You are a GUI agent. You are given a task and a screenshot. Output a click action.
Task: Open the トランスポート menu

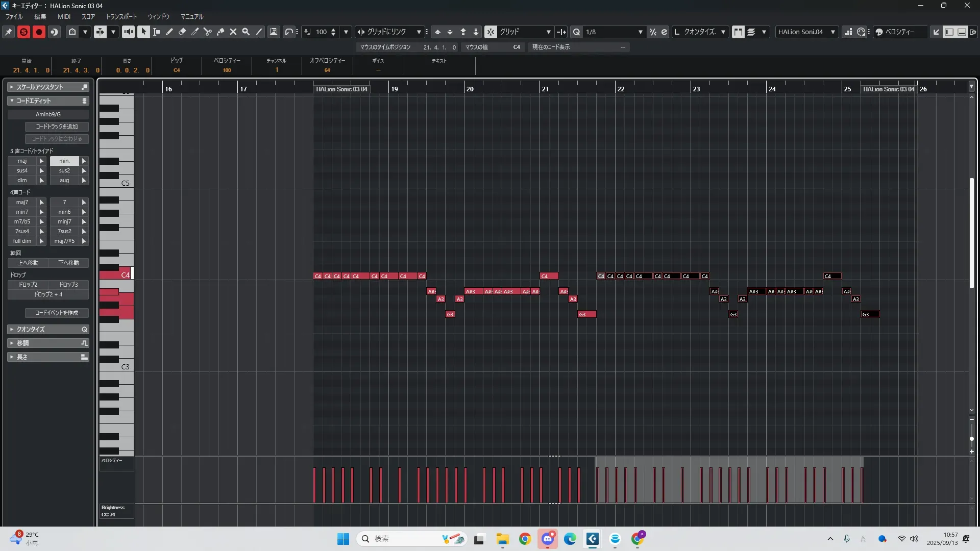click(121, 16)
